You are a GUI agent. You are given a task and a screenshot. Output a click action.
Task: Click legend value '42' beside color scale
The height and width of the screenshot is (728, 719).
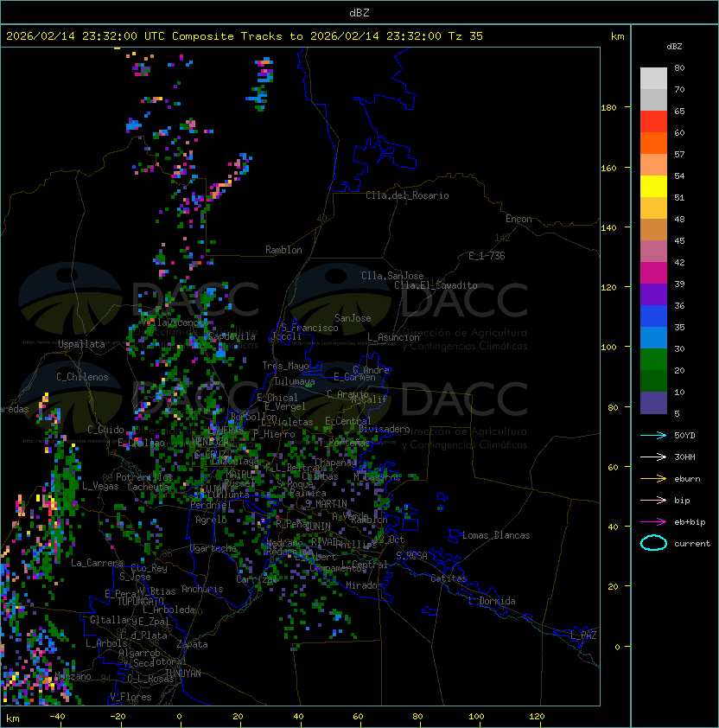[679, 262]
